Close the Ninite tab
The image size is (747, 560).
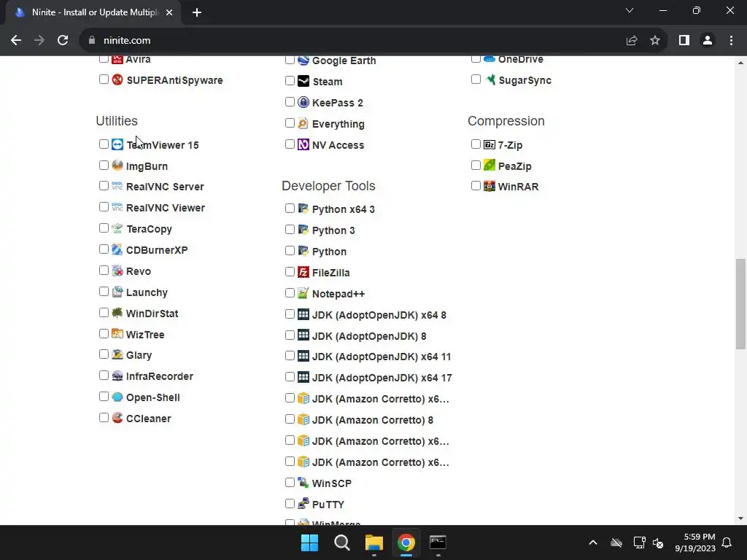coord(169,12)
